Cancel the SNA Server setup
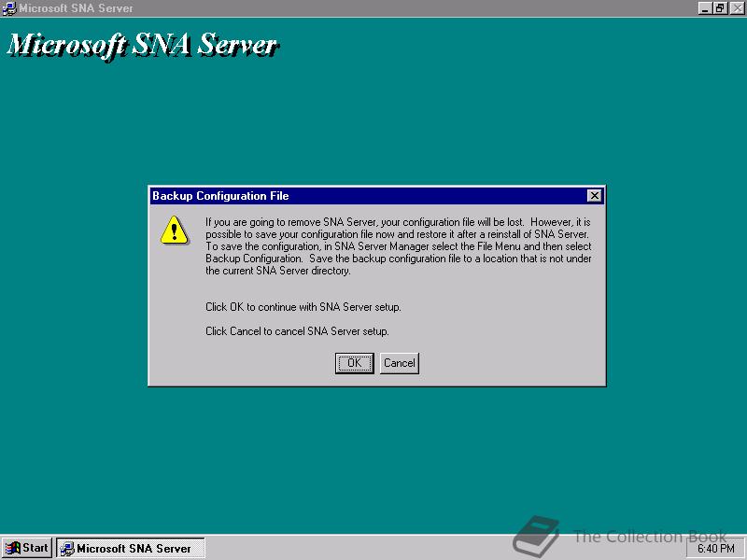 point(400,363)
